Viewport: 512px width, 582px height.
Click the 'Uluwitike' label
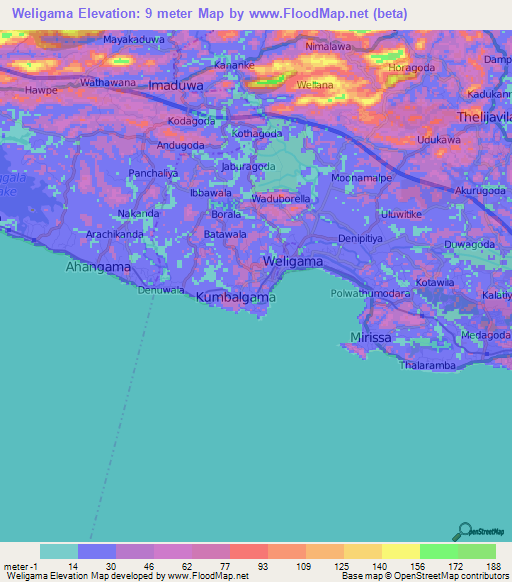[x=401, y=214]
